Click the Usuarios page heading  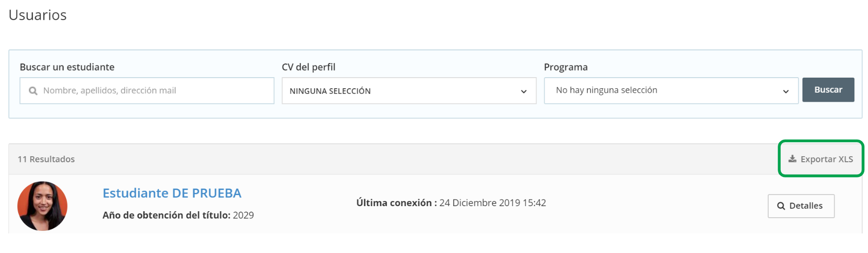tap(37, 15)
